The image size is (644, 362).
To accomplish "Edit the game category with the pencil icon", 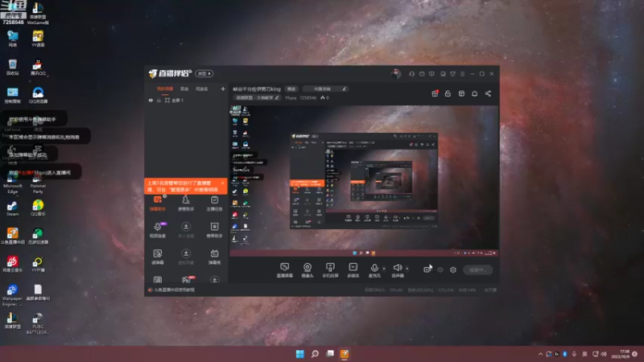I will pos(277,97).
